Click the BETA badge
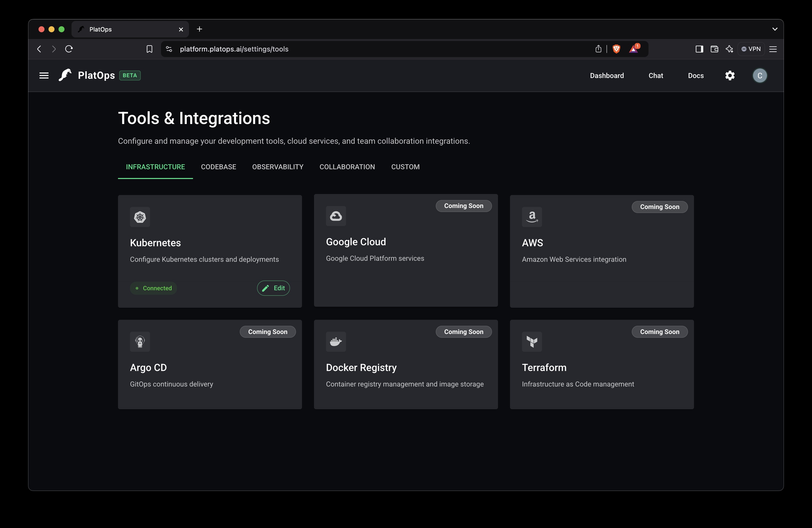Viewport: 812px width, 528px height. click(130, 75)
